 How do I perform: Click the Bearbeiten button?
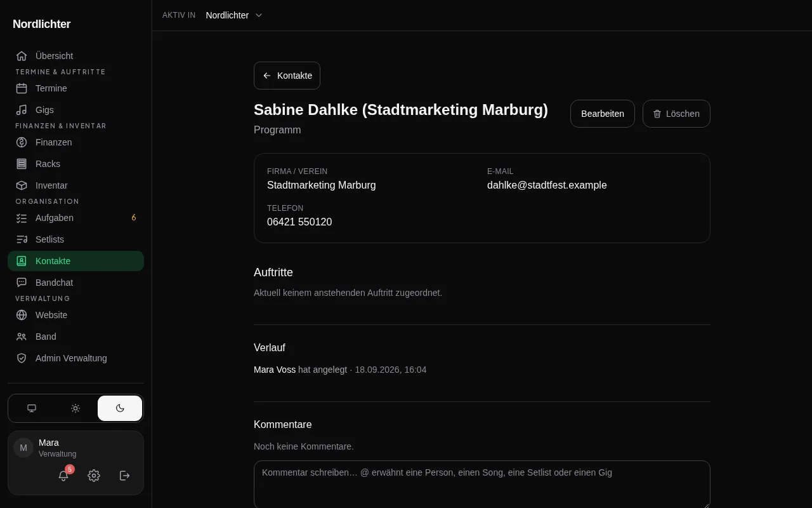603,114
